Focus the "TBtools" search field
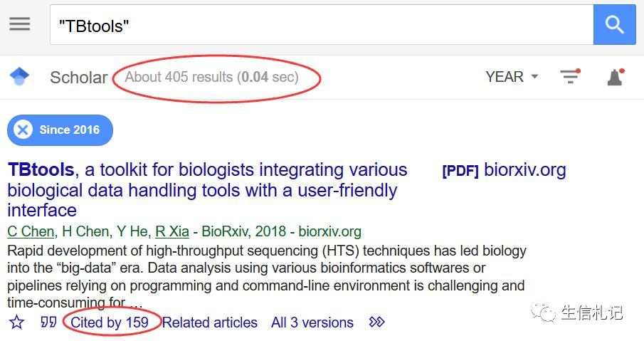Screen dimensions: 644x341 [322, 25]
